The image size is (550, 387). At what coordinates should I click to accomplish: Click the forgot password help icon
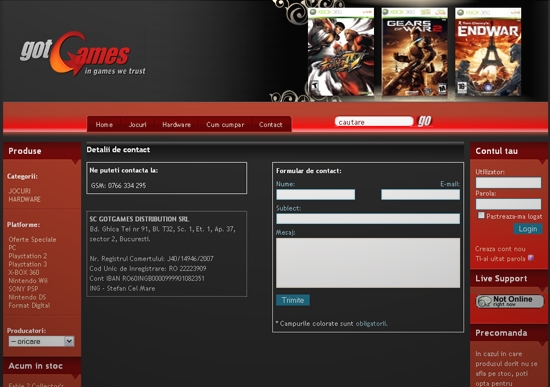pyautogui.click(x=531, y=258)
